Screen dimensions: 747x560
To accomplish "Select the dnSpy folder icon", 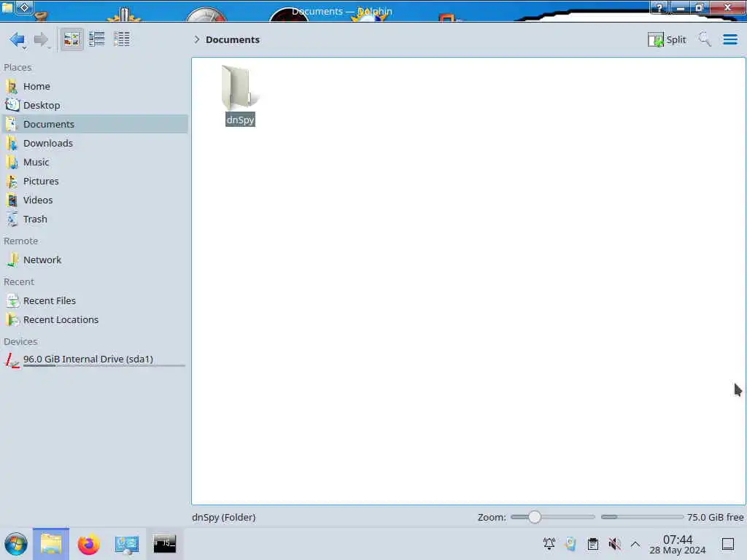I will (240, 87).
